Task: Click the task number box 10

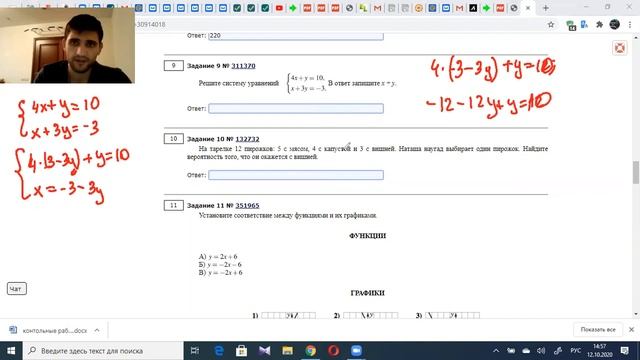Action: coord(173,139)
